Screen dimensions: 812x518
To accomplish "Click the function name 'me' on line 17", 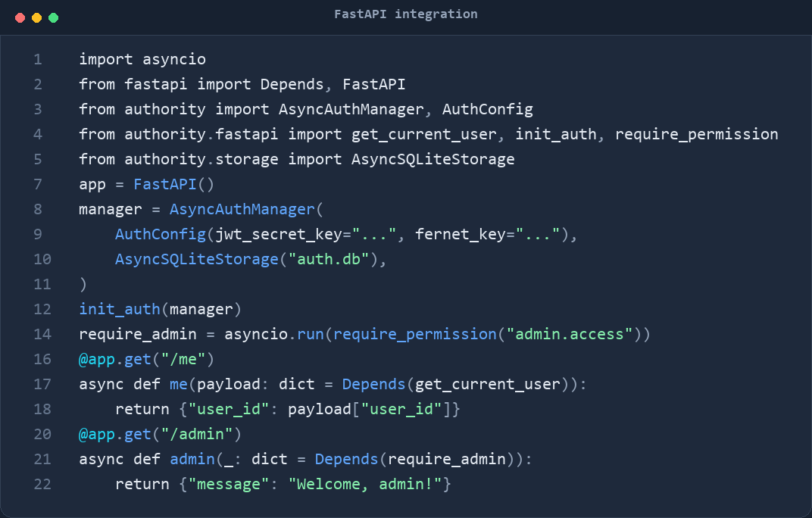I will pyautogui.click(x=179, y=384).
